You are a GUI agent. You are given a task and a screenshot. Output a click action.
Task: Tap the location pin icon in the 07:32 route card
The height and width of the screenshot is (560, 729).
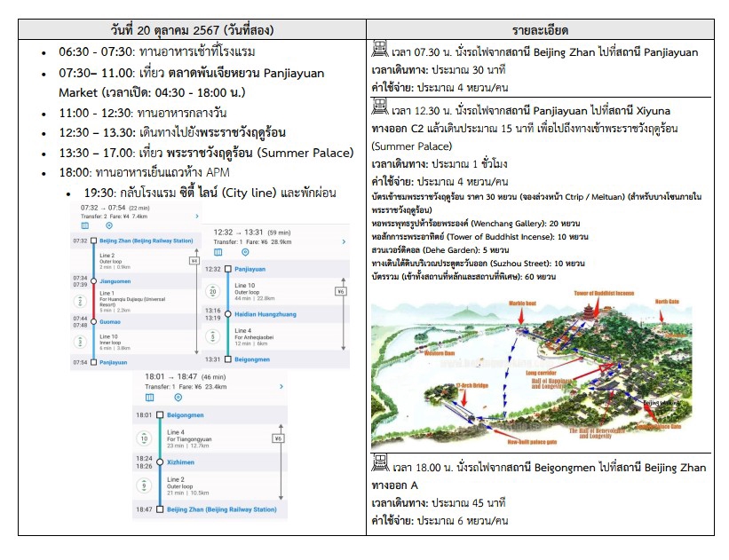(109, 225)
